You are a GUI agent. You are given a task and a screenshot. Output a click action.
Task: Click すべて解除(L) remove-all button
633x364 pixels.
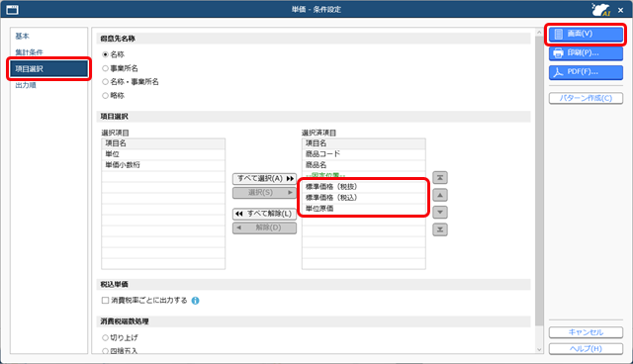point(264,214)
